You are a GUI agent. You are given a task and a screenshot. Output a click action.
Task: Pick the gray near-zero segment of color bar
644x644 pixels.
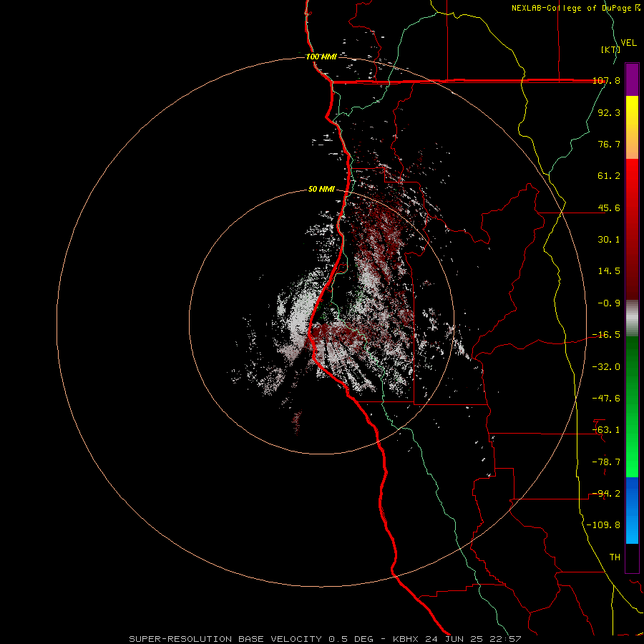click(x=632, y=318)
